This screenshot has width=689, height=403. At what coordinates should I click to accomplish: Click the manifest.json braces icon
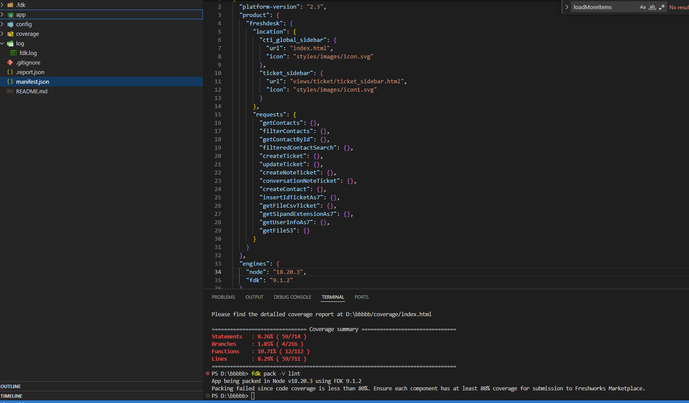click(x=10, y=82)
